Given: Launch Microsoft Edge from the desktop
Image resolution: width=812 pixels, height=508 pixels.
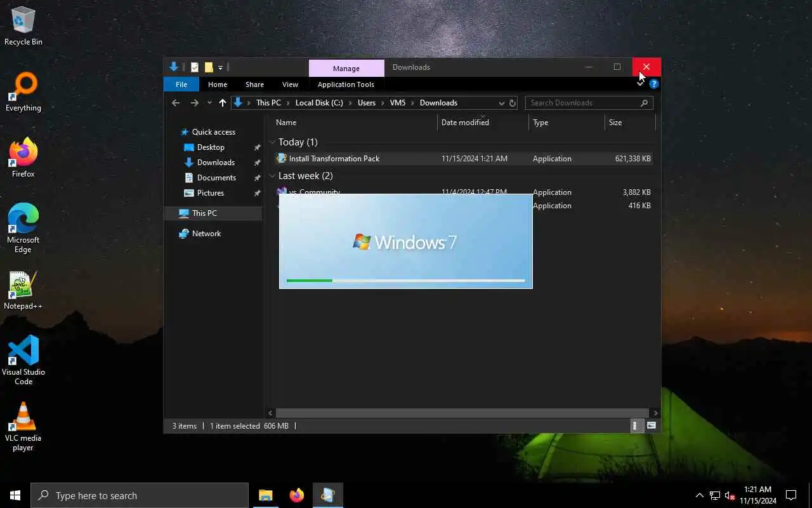Looking at the screenshot, I should [23, 229].
